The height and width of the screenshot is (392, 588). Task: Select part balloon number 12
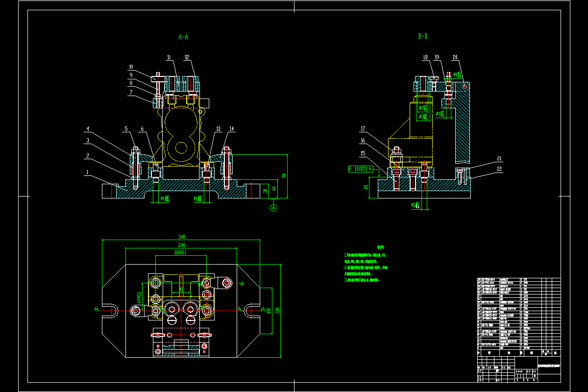click(x=187, y=57)
